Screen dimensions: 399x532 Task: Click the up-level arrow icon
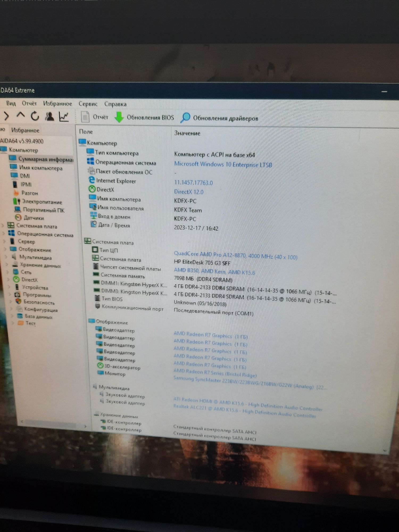pos(20,115)
